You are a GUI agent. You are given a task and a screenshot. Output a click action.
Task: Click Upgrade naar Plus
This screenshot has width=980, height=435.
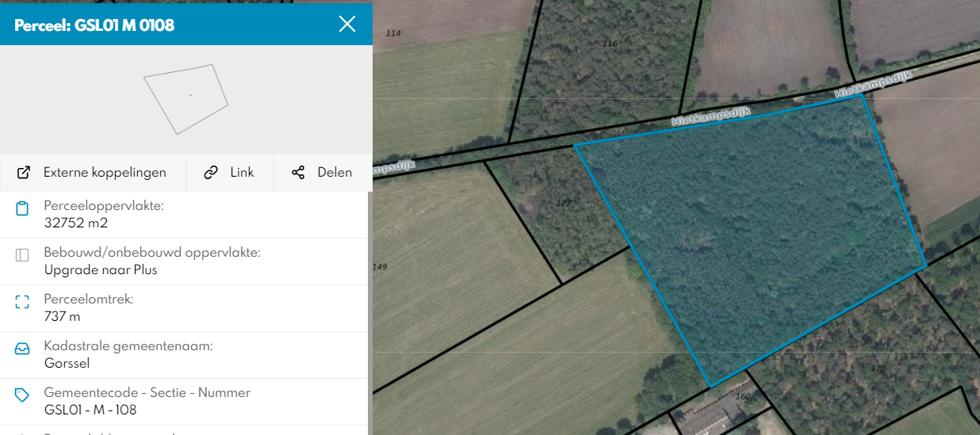coord(101,269)
